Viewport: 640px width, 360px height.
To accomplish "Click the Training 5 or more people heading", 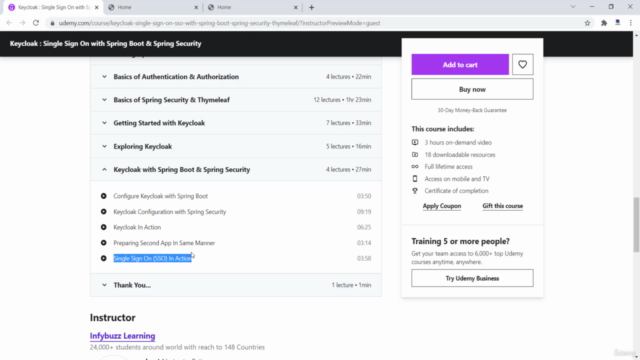I will pyautogui.click(x=460, y=241).
